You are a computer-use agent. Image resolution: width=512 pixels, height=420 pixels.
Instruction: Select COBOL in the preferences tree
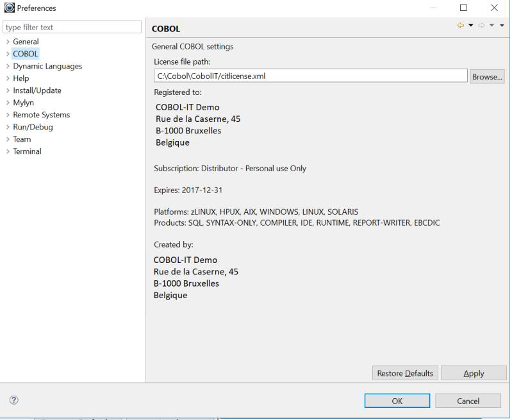[x=26, y=54]
